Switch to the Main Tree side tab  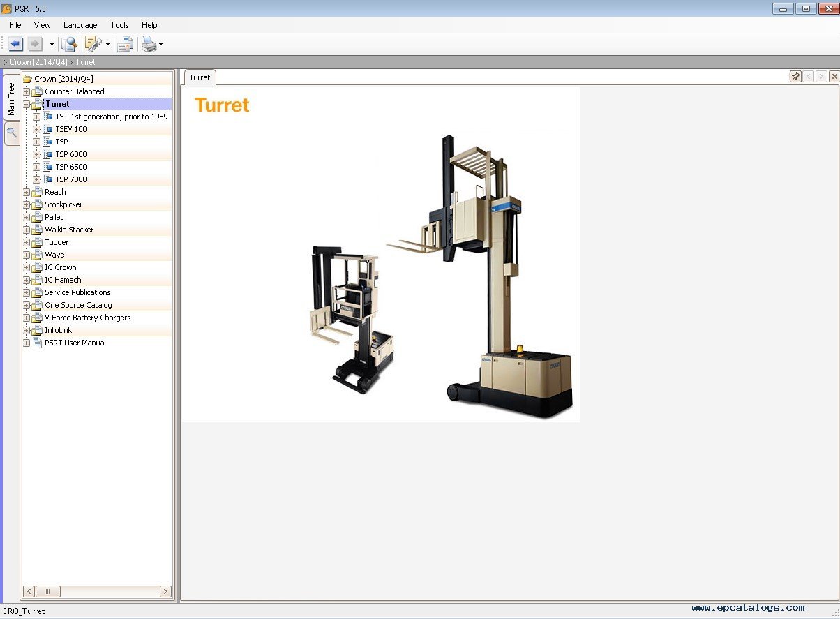(x=11, y=98)
